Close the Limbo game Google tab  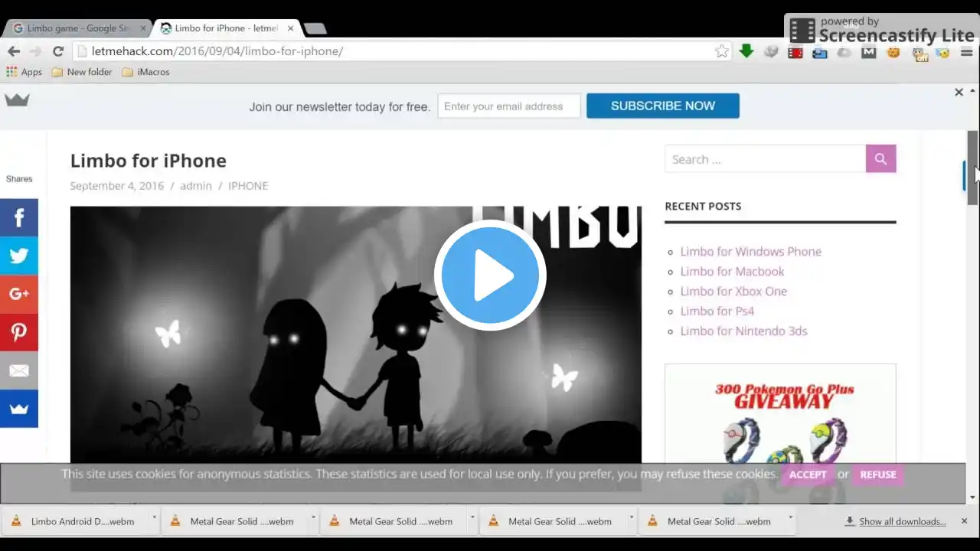142,28
